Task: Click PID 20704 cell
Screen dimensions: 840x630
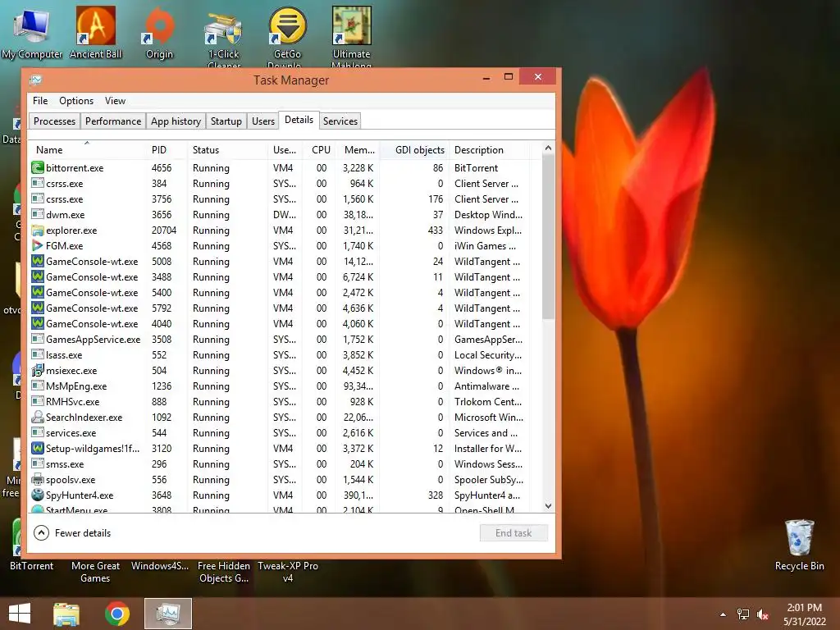Action: (164, 231)
